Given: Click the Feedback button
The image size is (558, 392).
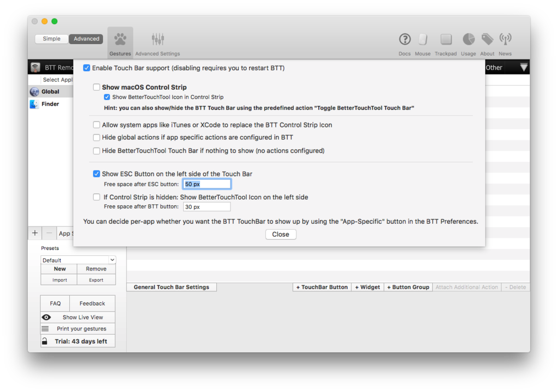Looking at the screenshot, I should pos(92,303).
